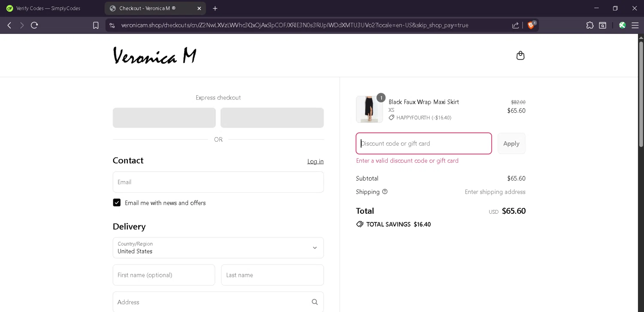Click the address search magnifier icon
Screen dimensions: 644x312
pyautogui.click(x=315, y=302)
